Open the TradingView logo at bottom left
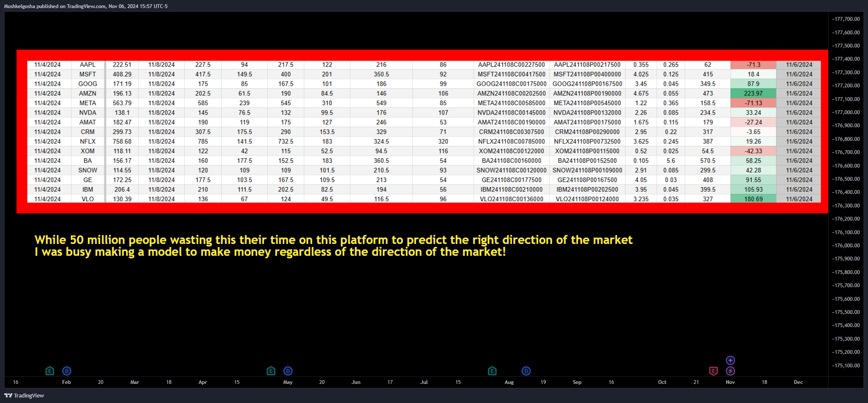 [x=24, y=395]
